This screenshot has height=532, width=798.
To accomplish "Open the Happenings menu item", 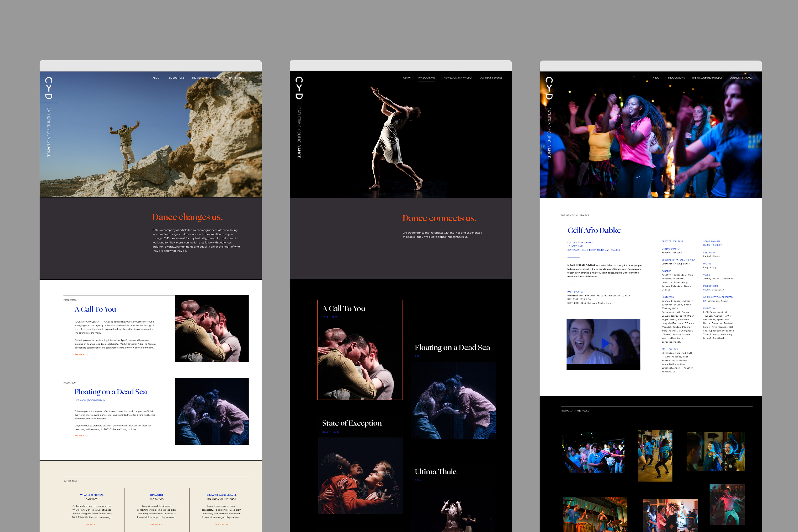I will (x=236, y=78).
